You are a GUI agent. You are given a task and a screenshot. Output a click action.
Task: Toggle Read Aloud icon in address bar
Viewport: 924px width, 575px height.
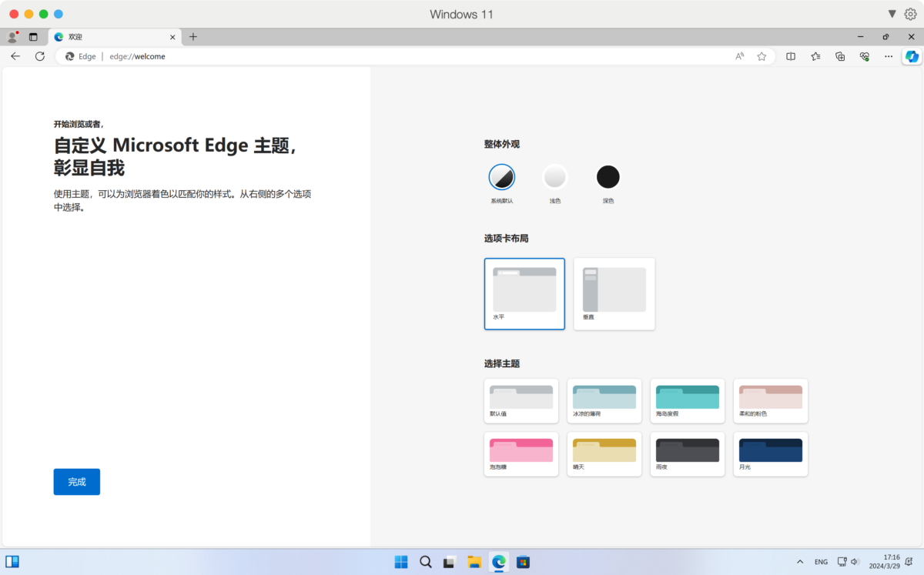click(x=740, y=56)
